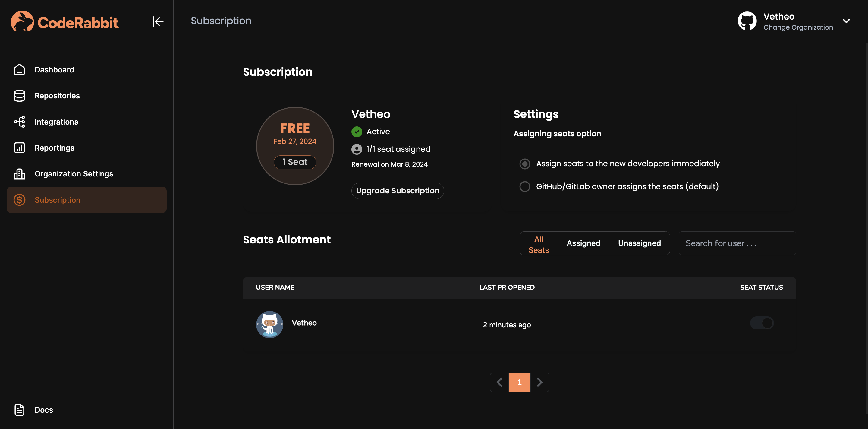Click the collapse sidebar arrow button
Screen dimensions: 868x429
point(157,21)
